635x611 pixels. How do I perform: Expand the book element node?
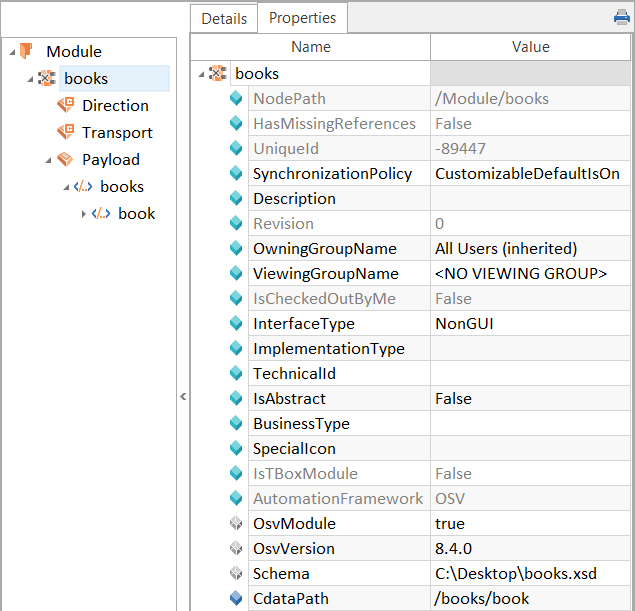coord(84,214)
